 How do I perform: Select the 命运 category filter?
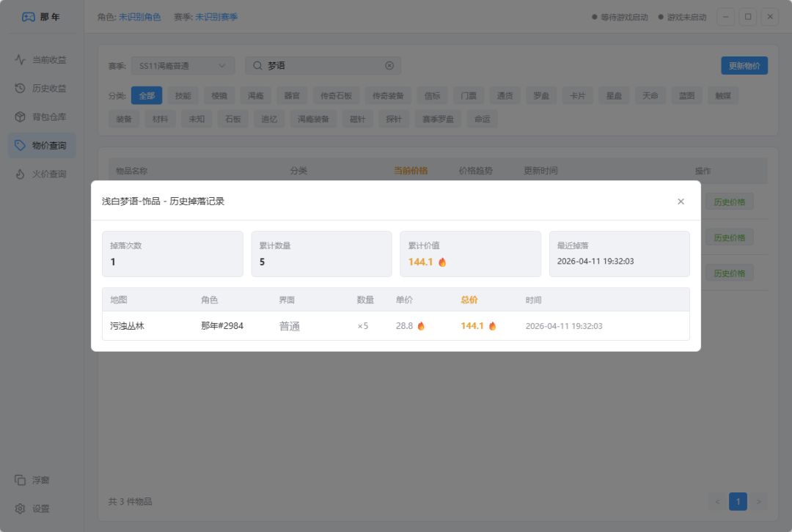[x=482, y=119]
